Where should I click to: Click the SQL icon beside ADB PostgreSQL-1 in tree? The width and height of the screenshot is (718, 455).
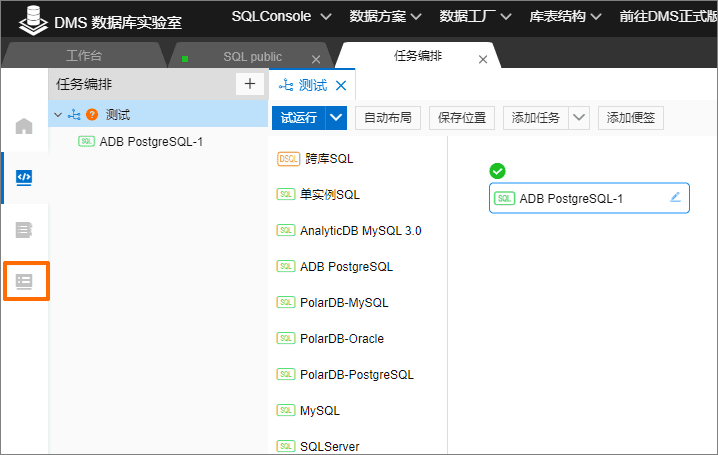(x=87, y=141)
